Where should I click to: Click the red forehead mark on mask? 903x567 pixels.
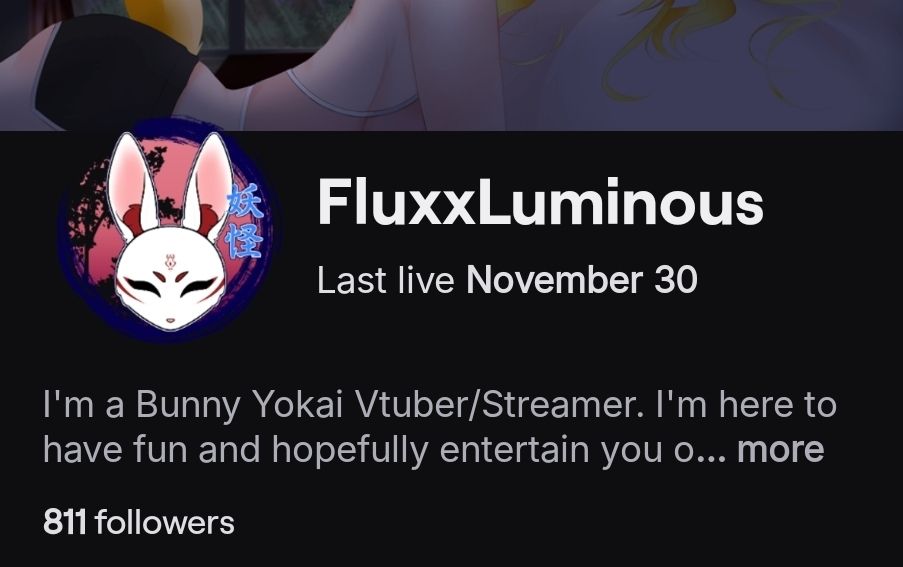click(x=170, y=261)
